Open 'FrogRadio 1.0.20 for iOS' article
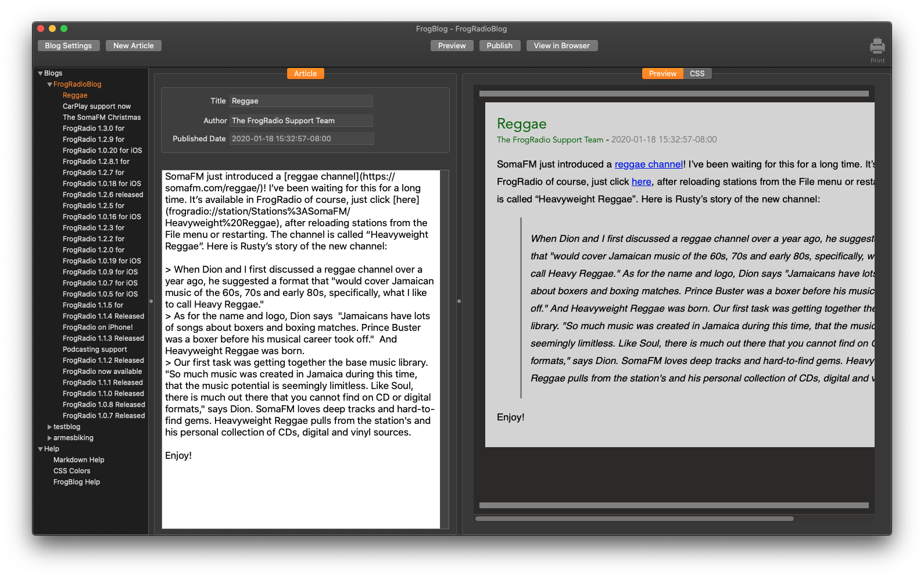924x578 pixels. pyautogui.click(x=102, y=151)
